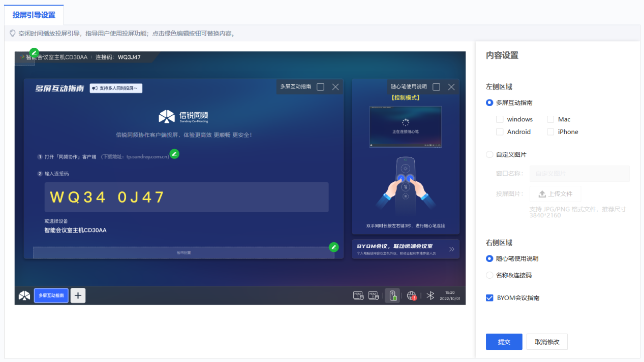The width and height of the screenshot is (644, 362).
Task: Click the green pen remote icon in the taskbar
Action: [392, 295]
